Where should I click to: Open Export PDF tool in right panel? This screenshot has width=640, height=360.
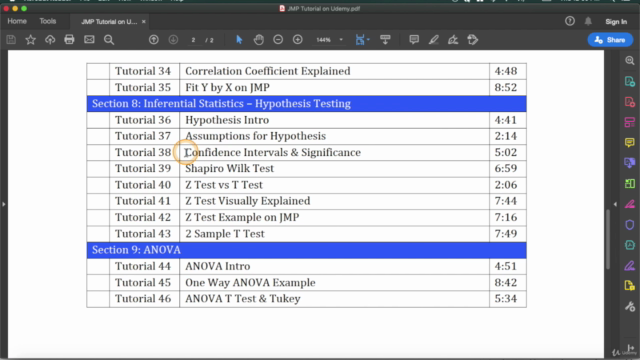click(630, 81)
